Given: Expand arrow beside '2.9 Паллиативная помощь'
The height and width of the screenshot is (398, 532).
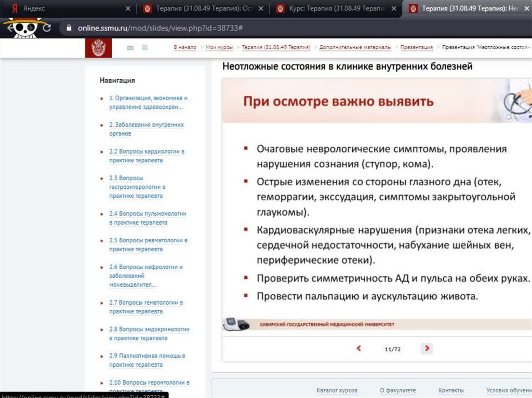Looking at the screenshot, I should tap(102, 356).
